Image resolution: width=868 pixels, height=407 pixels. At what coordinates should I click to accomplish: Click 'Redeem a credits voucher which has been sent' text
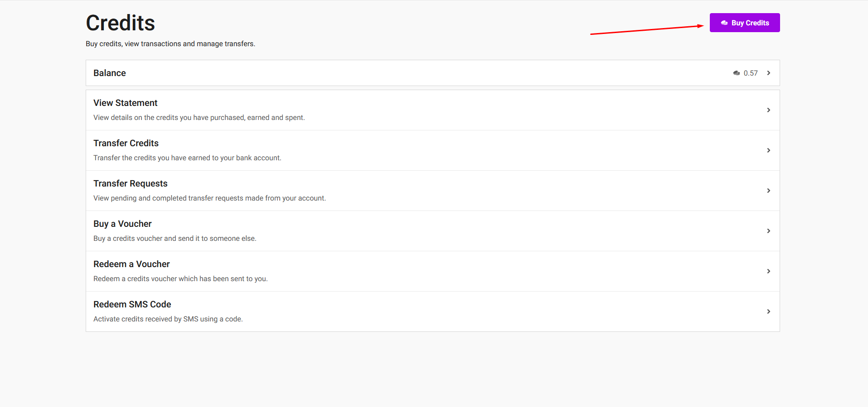(x=180, y=278)
